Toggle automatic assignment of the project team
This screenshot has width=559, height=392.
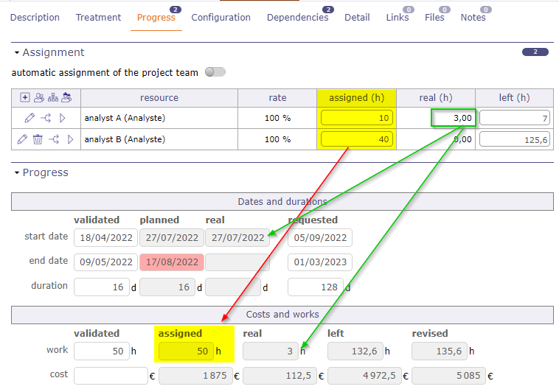(x=215, y=72)
